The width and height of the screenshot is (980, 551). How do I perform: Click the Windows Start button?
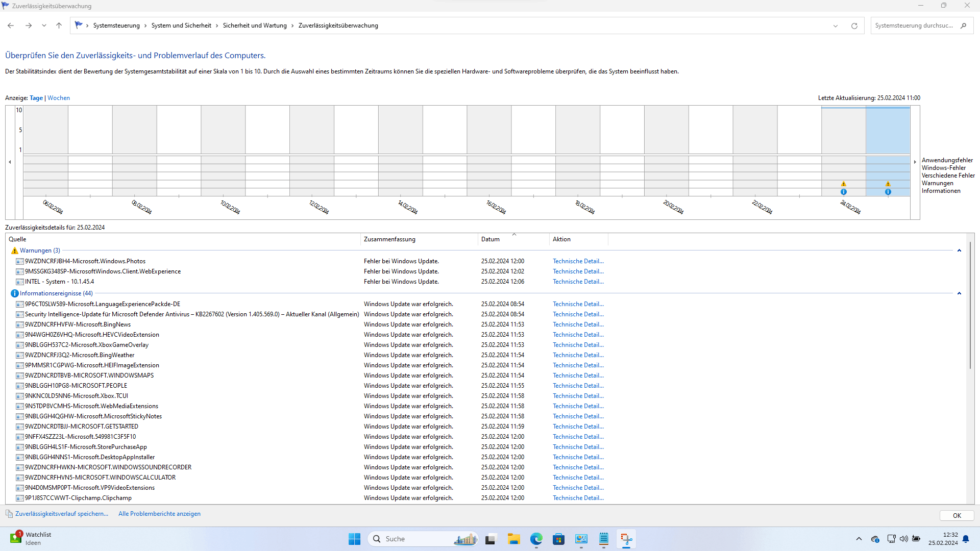pos(354,539)
